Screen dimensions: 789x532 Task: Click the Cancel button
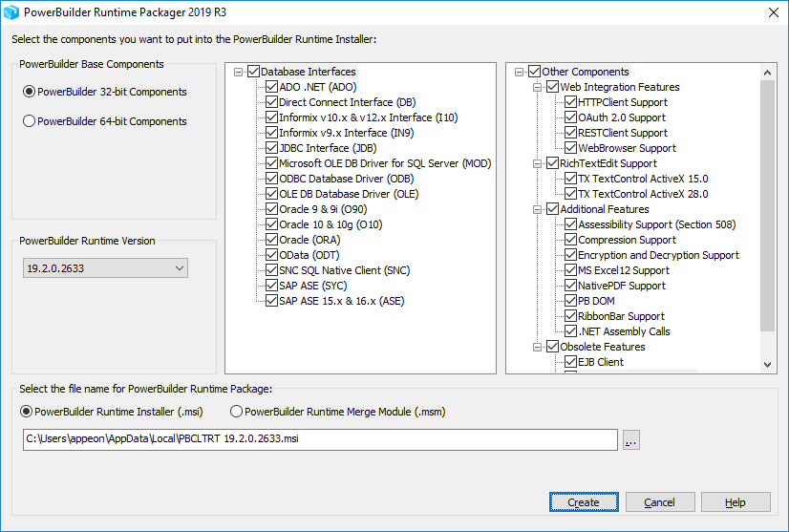point(659,502)
